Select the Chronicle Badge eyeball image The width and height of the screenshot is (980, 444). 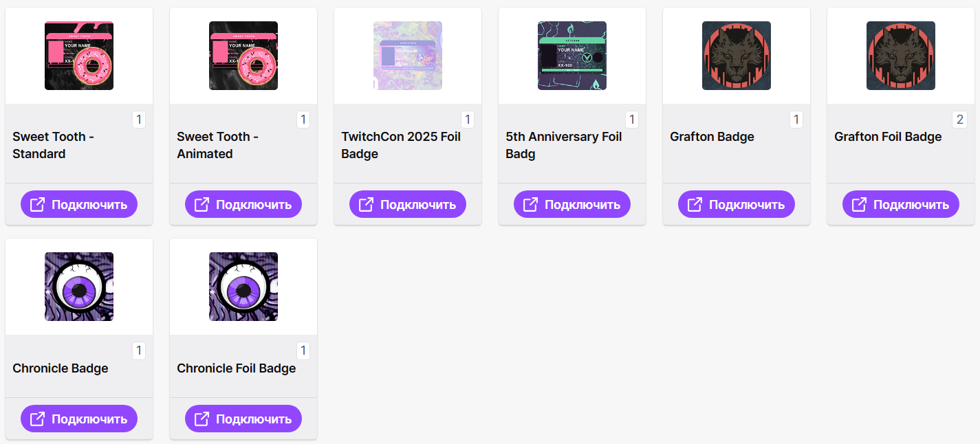(79, 287)
